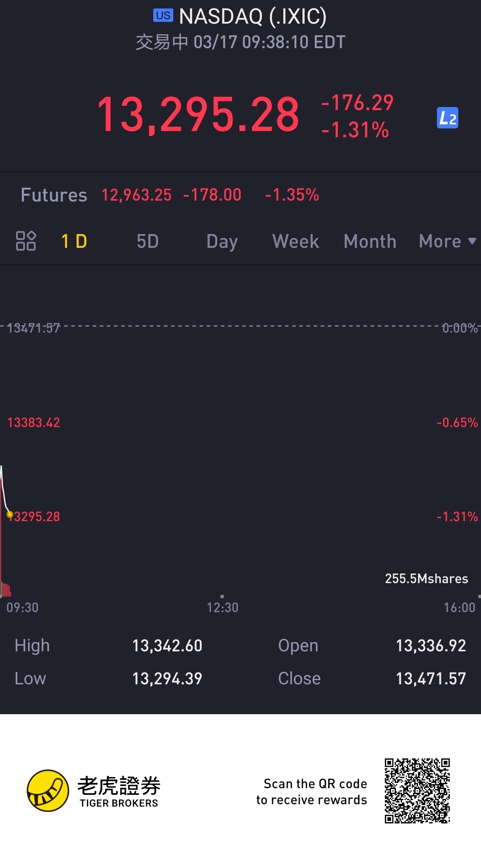
Task: Tap the QR code image
Action: pos(417,790)
